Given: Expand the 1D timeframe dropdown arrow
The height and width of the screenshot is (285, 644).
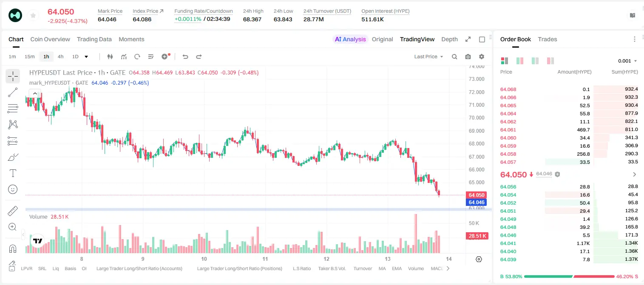Looking at the screenshot, I should (86, 57).
